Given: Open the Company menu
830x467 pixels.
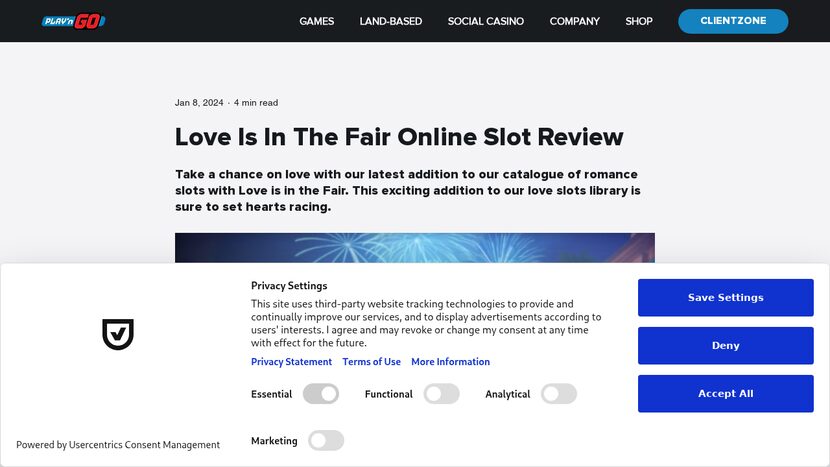Looking at the screenshot, I should coord(574,21).
